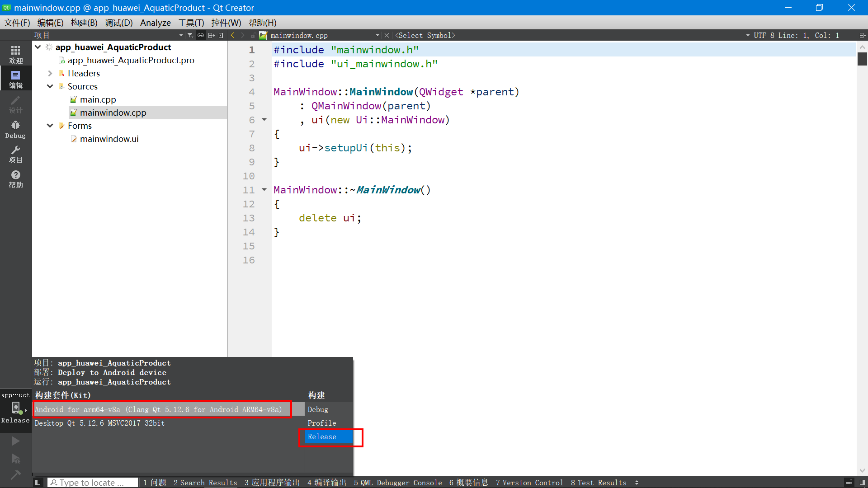Open 文件(F) file menu
The width and height of the screenshot is (868, 488).
(17, 23)
